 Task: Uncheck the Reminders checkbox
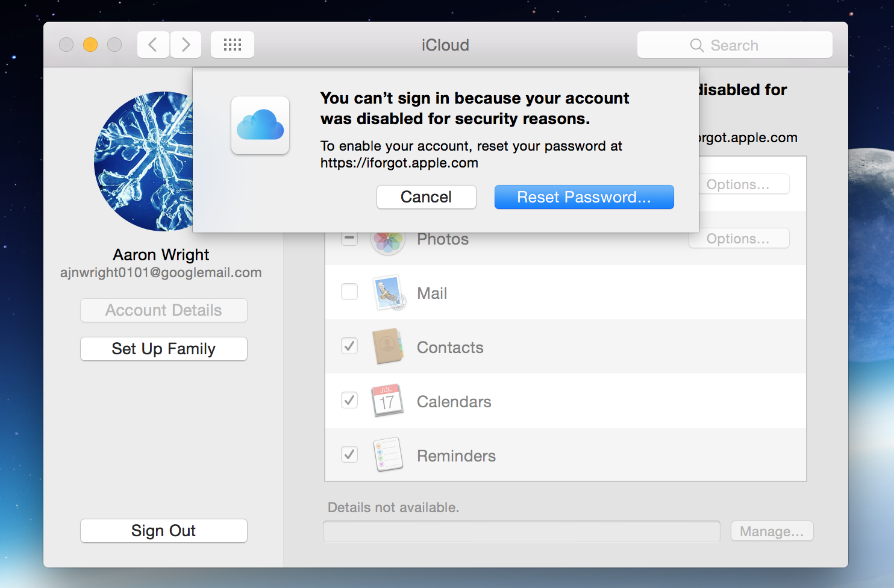coord(349,454)
